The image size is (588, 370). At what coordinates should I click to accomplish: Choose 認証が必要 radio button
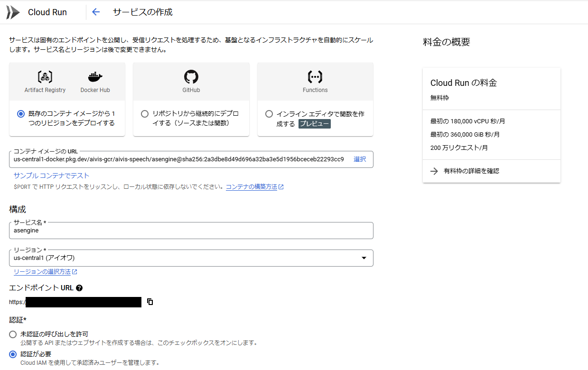[x=13, y=354]
